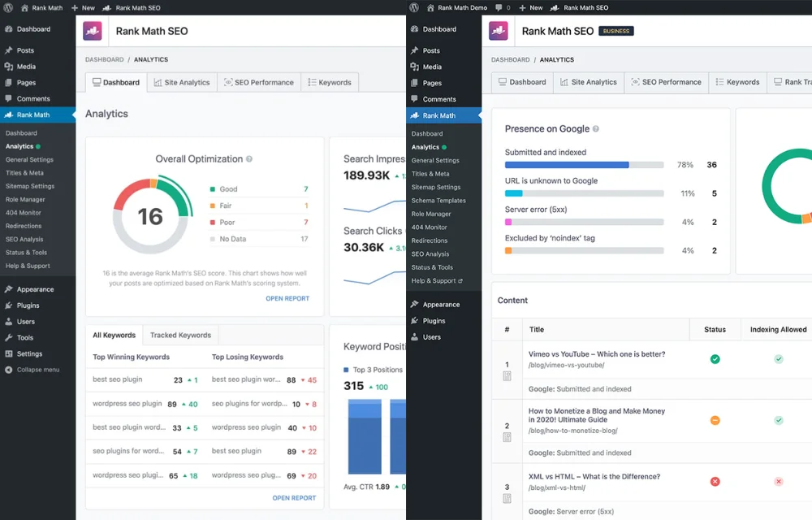812x520 pixels.
Task: Click the green check status icon for Vimeo vs YouTube
Action: click(715, 359)
